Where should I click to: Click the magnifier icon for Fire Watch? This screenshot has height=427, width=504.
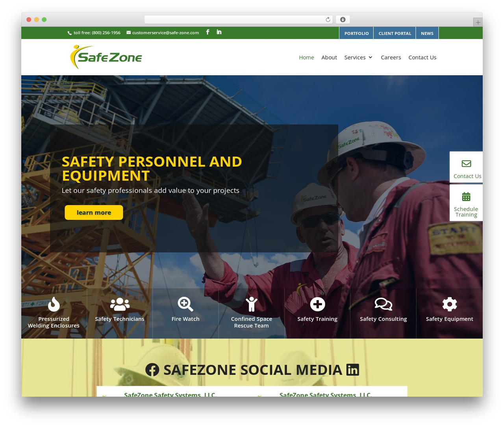(x=185, y=304)
